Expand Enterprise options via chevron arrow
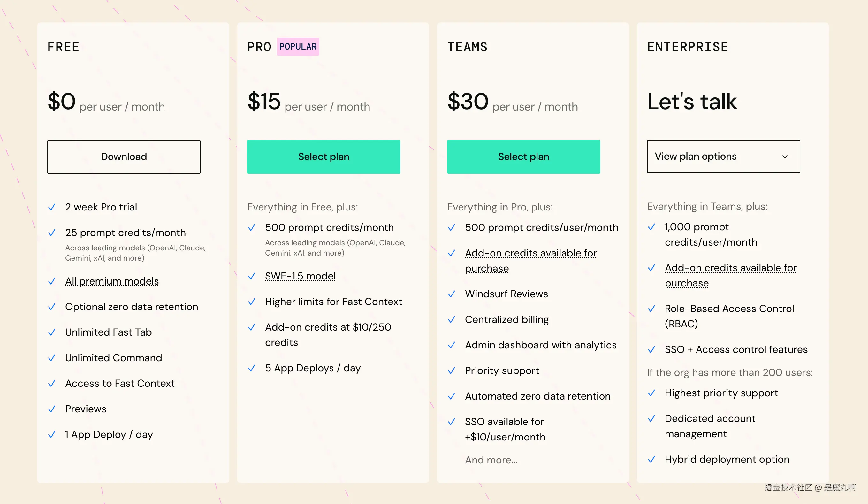This screenshot has width=868, height=504. point(785,157)
